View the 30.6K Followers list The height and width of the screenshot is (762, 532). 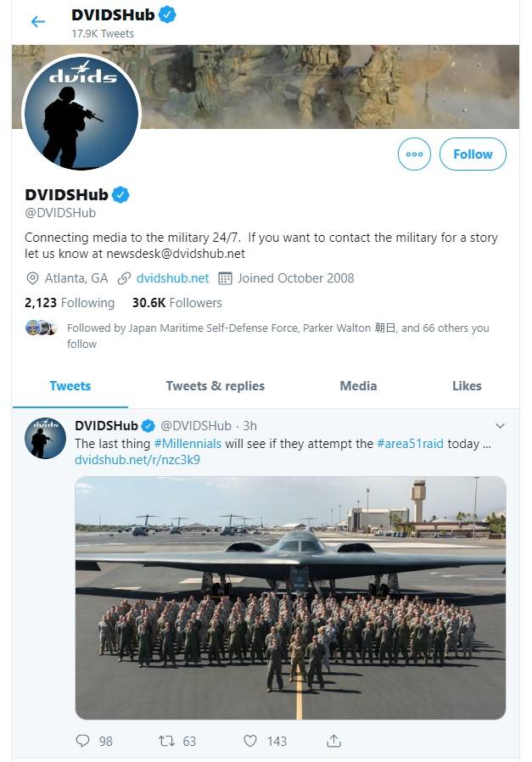point(176,303)
